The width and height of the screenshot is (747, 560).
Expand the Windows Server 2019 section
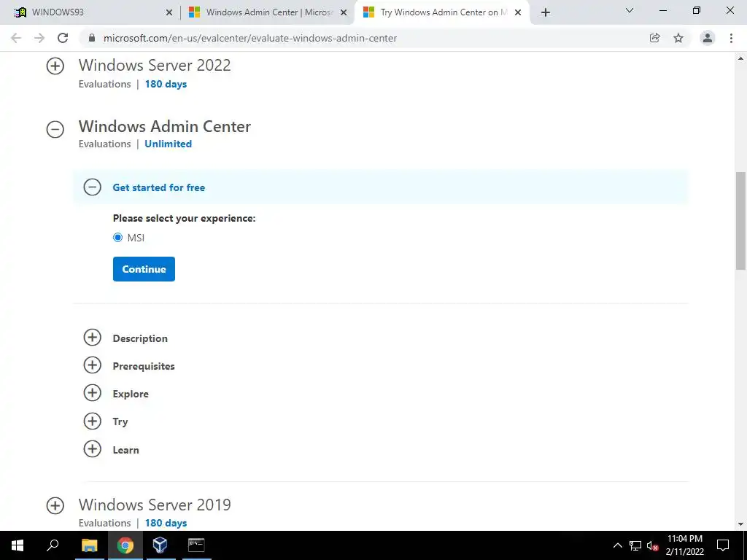coord(55,505)
